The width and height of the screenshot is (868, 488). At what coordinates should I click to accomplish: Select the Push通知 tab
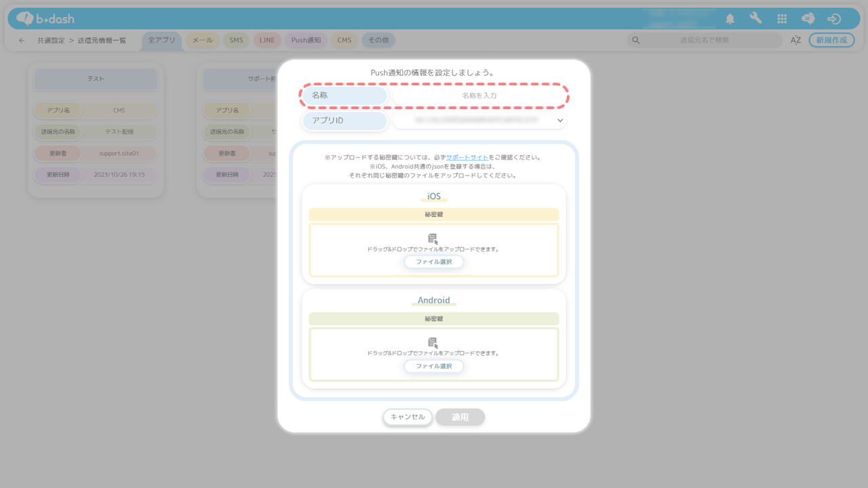(x=306, y=41)
